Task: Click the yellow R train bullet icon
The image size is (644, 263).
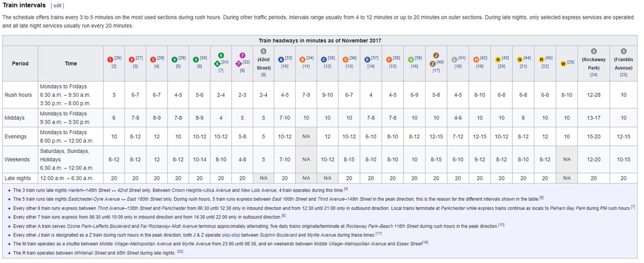Action: tap(541, 59)
